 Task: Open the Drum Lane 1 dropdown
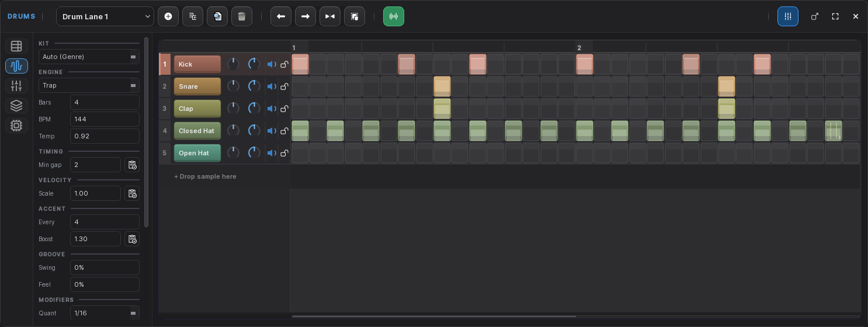(x=105, y=16)
